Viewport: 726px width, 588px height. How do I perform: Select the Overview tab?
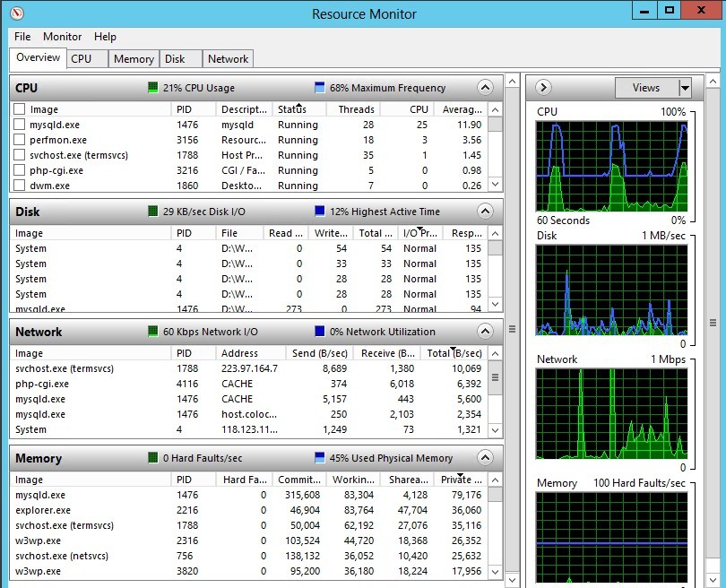click(x=38, y=57)
